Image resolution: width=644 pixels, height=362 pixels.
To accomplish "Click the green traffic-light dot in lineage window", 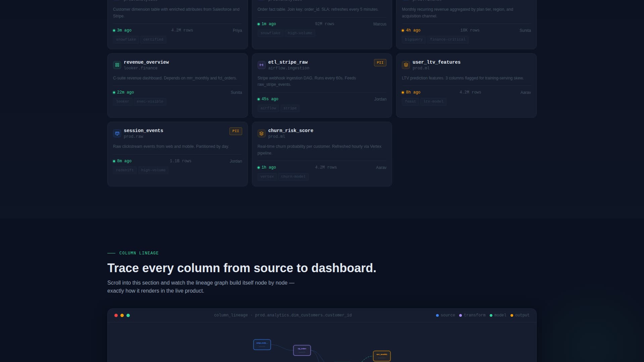I will [x=128, y=315].
